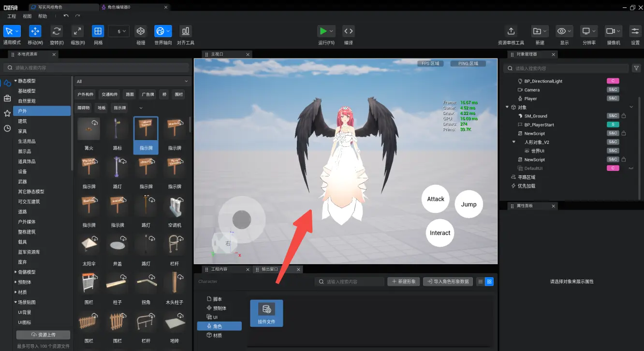Image resolution: width=644 pixels, height=351 pixels.
Task: Click the 资源上传 upload button
Action: (x=43, y=335)
